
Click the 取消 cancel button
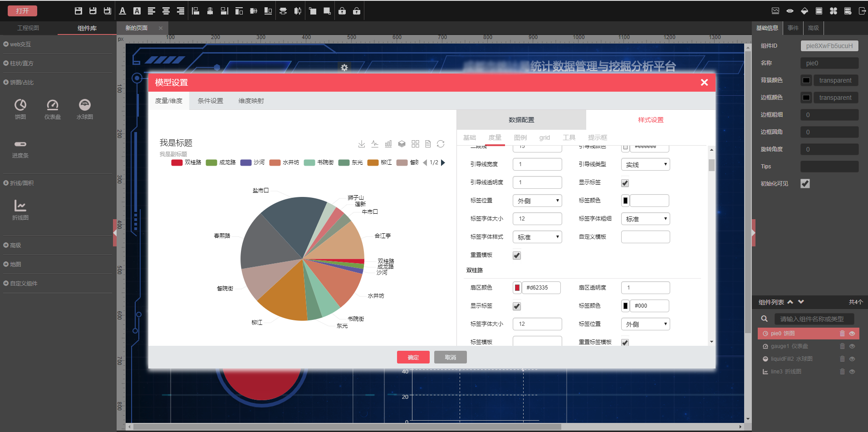coord(450,358)
